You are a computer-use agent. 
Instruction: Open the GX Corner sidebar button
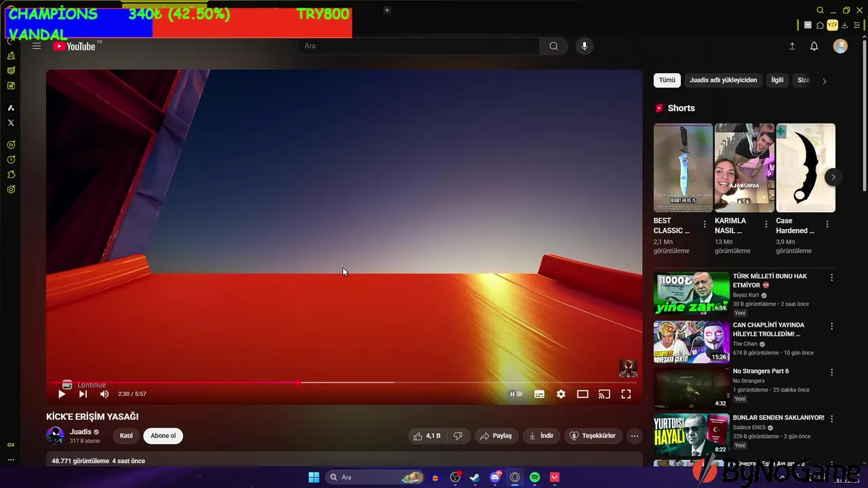click(x=11, y=445)
